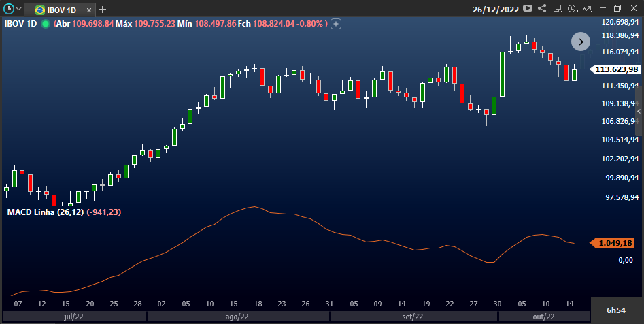Click price axis label 99.890,94

622,178
